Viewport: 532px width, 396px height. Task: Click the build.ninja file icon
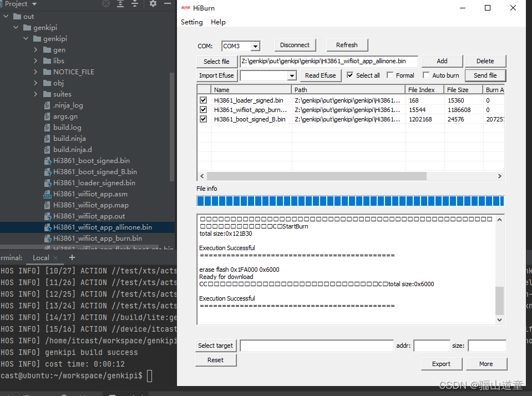(47, 139)
